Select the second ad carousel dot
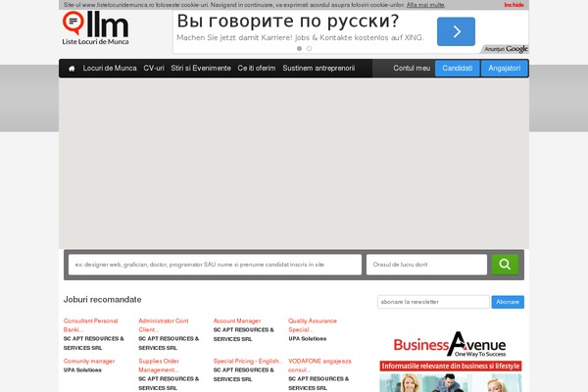588x392 pixels. (309, 48)
